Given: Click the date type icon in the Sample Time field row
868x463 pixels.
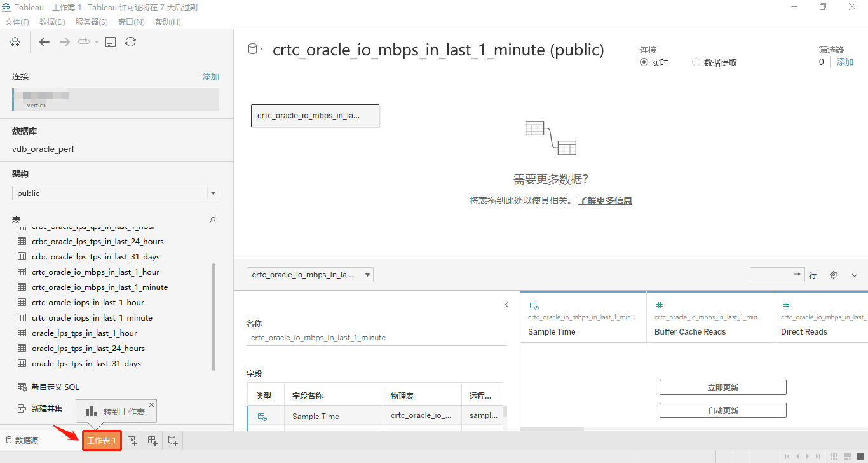Looking at the screenshot, I should (262, 417).
